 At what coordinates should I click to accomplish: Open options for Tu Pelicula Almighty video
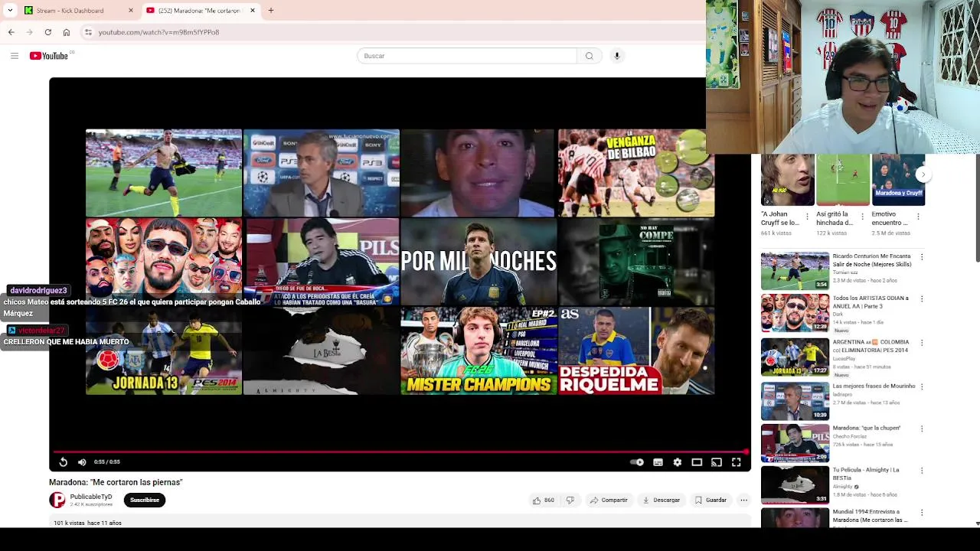pos(922,471)
